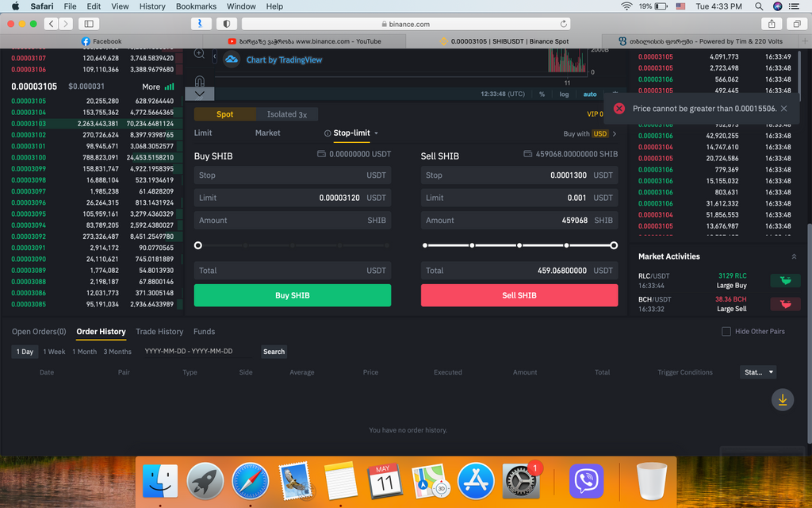Select the Spot trading tab
Image resolution: width=812 pixels, height=508 pixels.
point(224,114)
